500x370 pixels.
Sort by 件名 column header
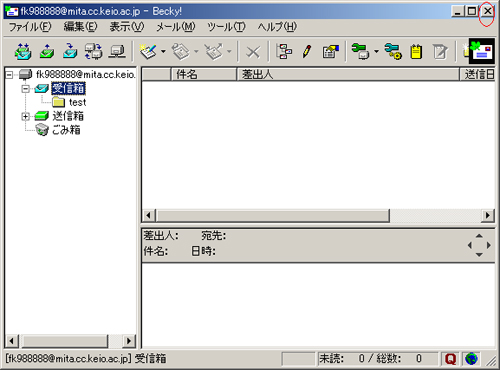coord(204,74)
